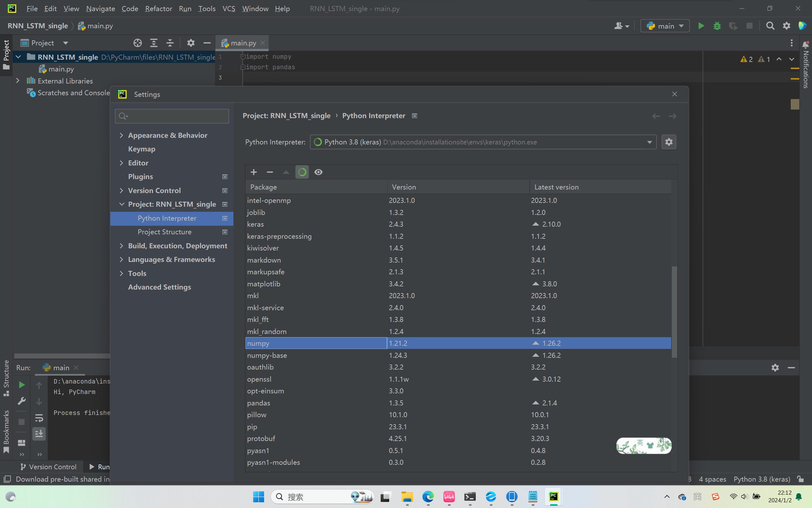This screenshot has width=812, height=508.
Task: Expand Build, Execution, Deployment group
Action: click(x=121, y=246)
